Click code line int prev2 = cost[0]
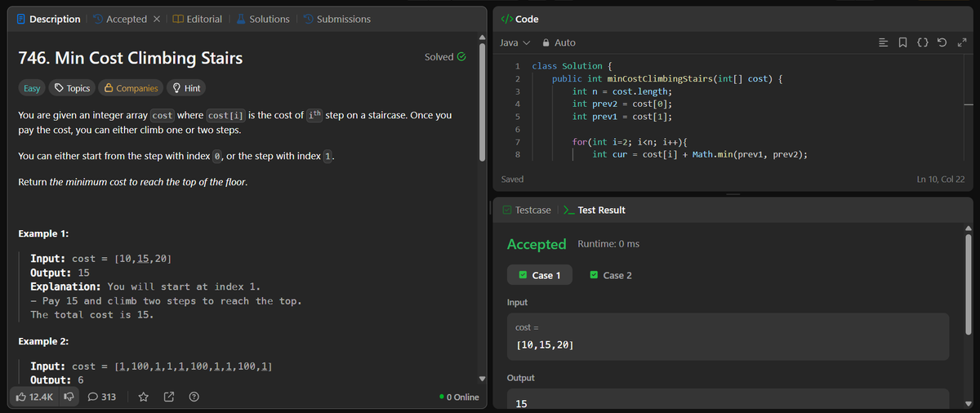This screenshot has height=413, width=980. click(622, 104)
